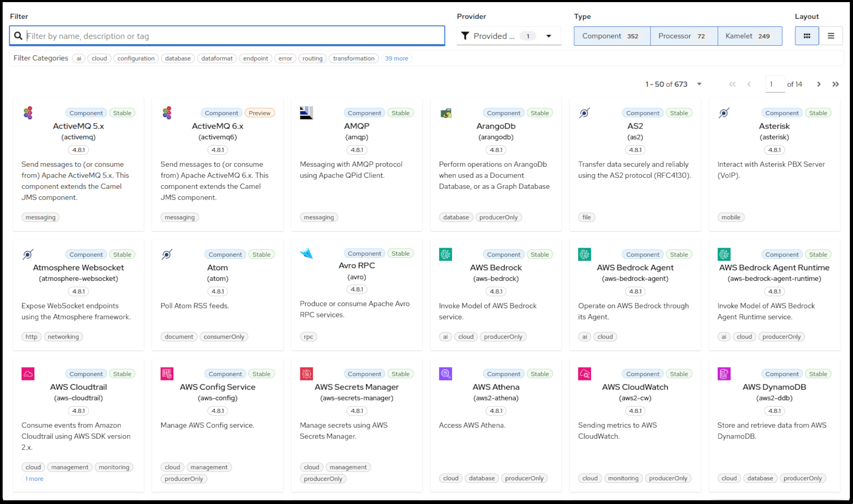Show 1 more tag on AWS Cloudtrail card
This screenshot has height=504, width=853.
[x=34, y=478]
